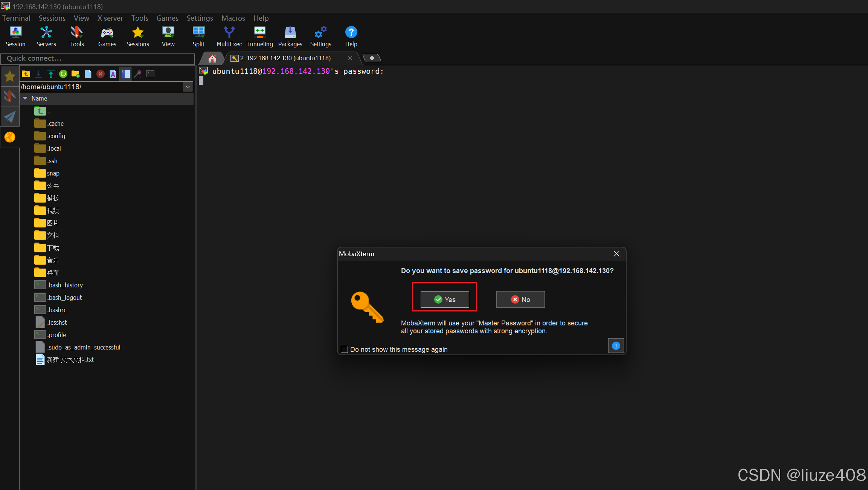The height and width of the screenshot is (490, 868).
Task: Click the SFTP refresh folder icon
Action: tap(63, 74)
